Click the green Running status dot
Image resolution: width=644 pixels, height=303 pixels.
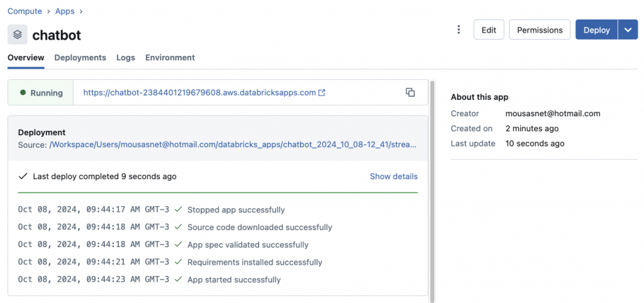pos(23,92)
